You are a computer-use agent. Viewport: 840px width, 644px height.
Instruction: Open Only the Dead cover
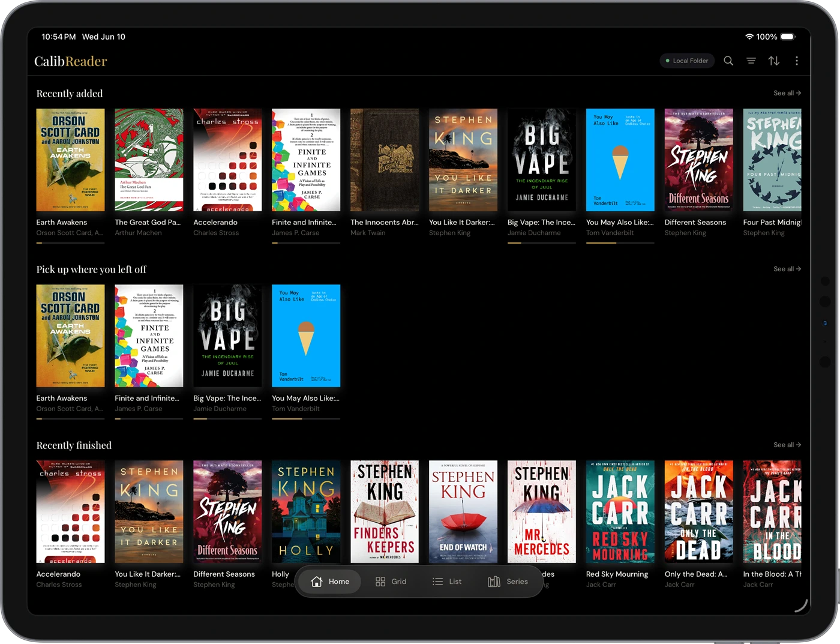pyautogui.click(x=699, y=511)
